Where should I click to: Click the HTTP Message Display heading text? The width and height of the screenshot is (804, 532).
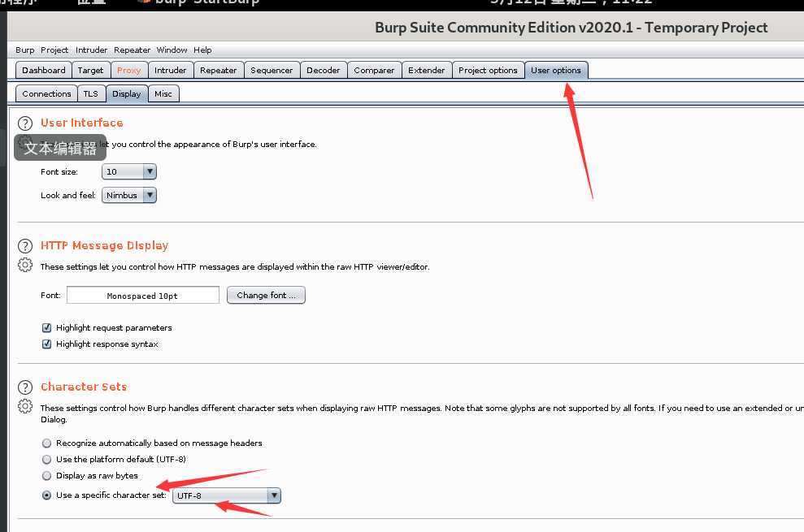click(105, 245)
